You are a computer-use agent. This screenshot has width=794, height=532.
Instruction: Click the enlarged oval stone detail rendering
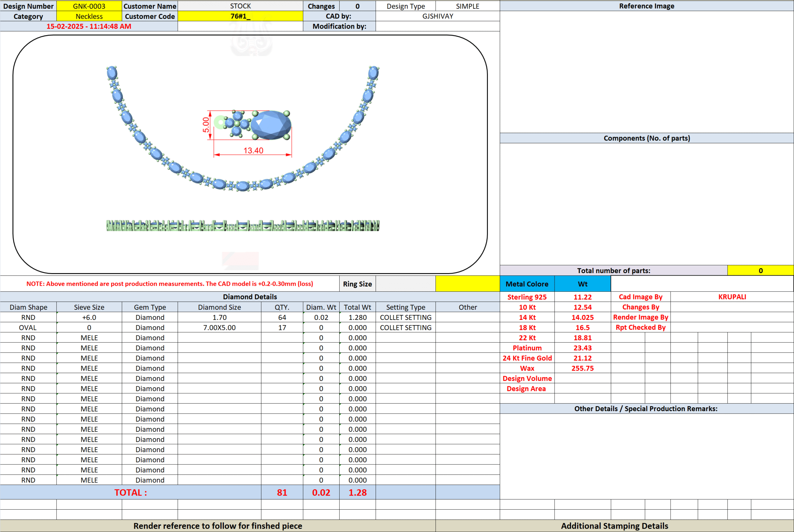point(270,125)
